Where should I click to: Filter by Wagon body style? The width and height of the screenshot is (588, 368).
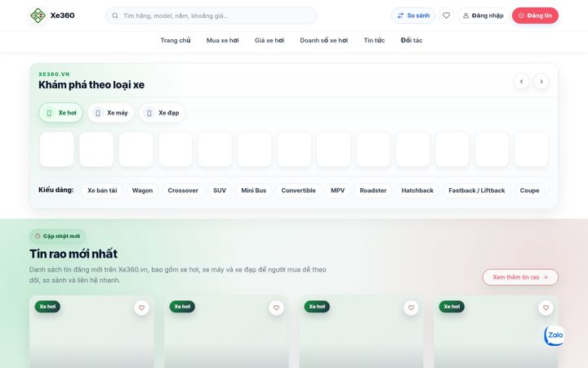(142, 191)
